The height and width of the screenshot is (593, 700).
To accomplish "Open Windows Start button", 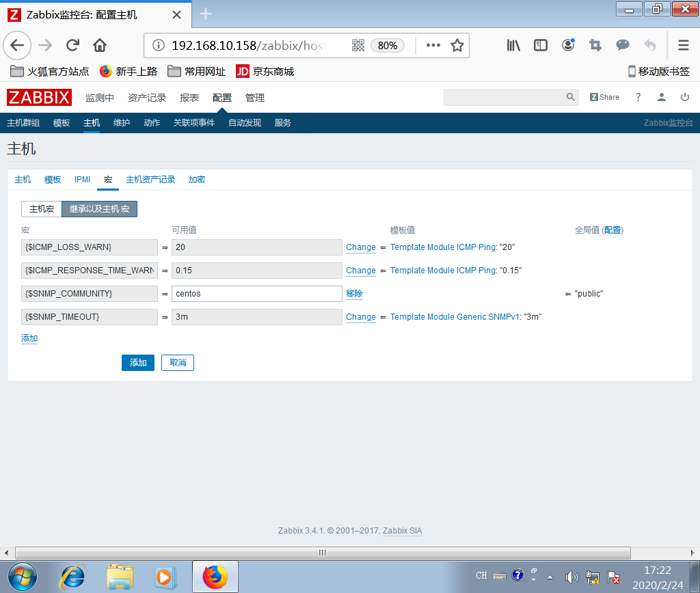I will 23,577.
